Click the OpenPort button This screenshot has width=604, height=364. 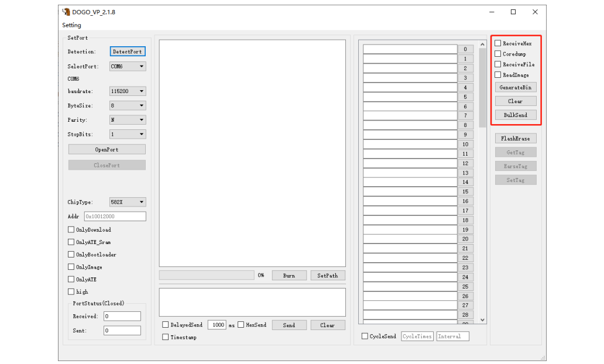[107, 149]
